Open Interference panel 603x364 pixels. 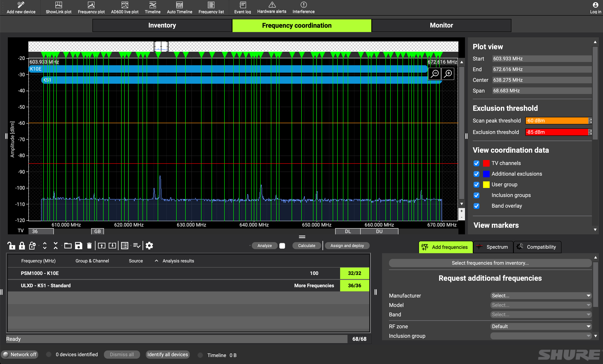coord(304,7)
